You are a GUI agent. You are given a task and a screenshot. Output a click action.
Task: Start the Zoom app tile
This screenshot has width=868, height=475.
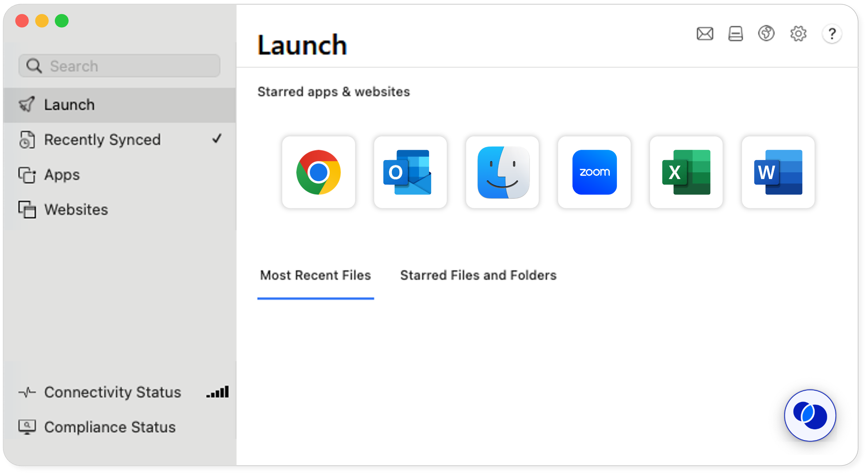594,172
